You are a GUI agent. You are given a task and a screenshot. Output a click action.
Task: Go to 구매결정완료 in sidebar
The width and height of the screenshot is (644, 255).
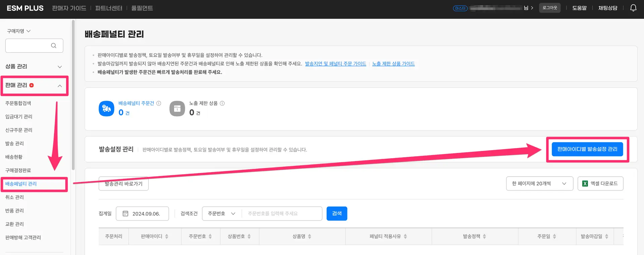point(18,170)
